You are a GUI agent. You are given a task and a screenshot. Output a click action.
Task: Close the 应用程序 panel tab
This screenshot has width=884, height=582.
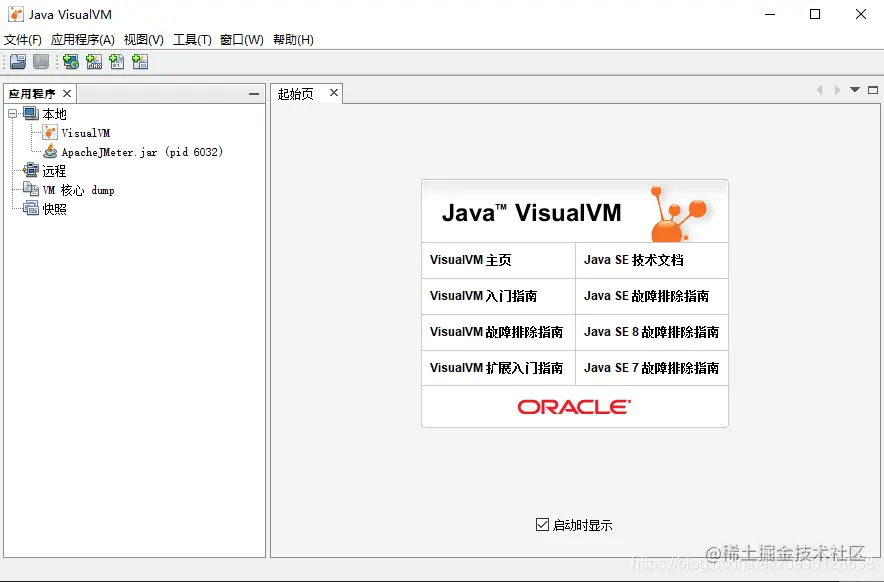(x=67, y=94)
